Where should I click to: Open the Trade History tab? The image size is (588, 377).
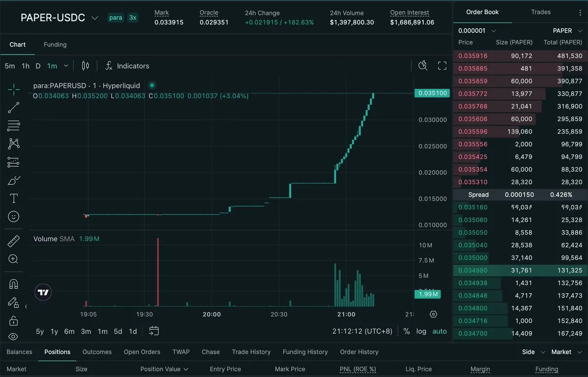(251, 352)
